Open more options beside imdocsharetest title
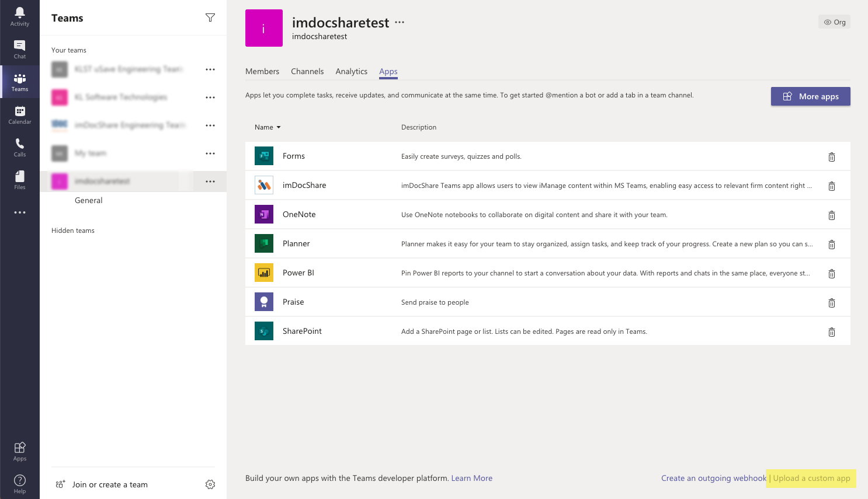 pyautogui.click(x=400, y=22)
